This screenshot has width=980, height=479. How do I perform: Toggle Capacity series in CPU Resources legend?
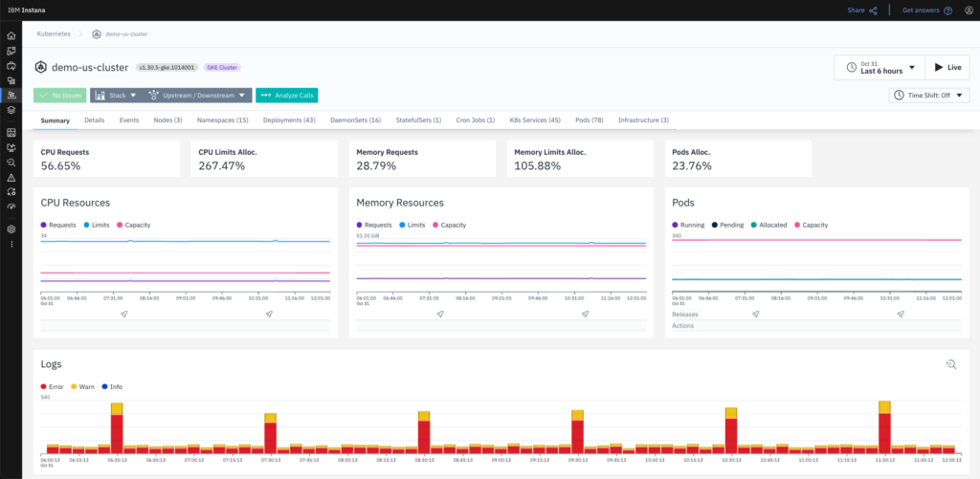(x=133, y=225)
